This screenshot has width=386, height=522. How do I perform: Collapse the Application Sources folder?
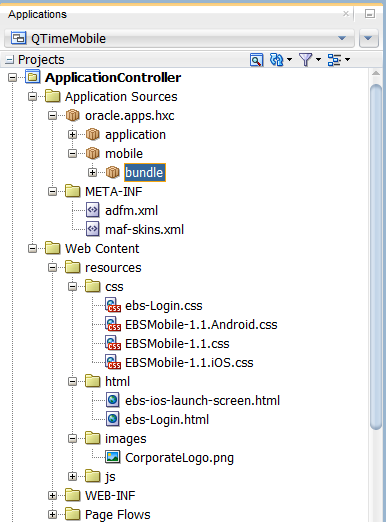32,97
